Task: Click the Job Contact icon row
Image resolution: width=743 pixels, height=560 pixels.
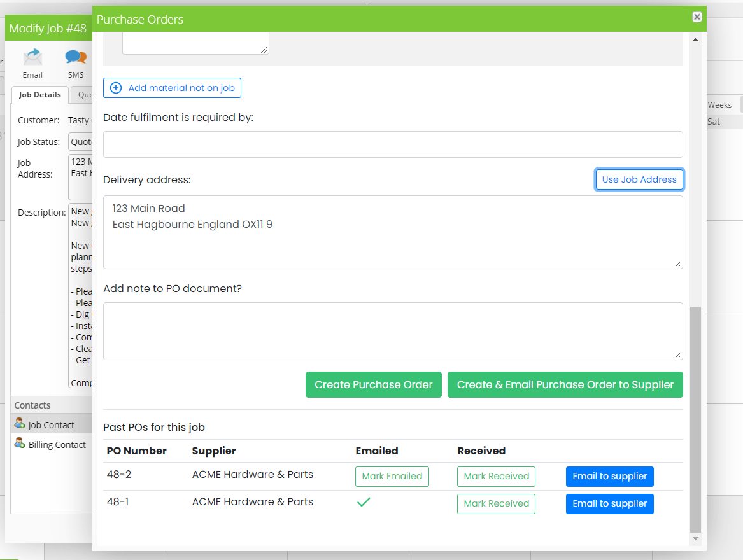Action: pyautogui.click(x=51, y=424)
